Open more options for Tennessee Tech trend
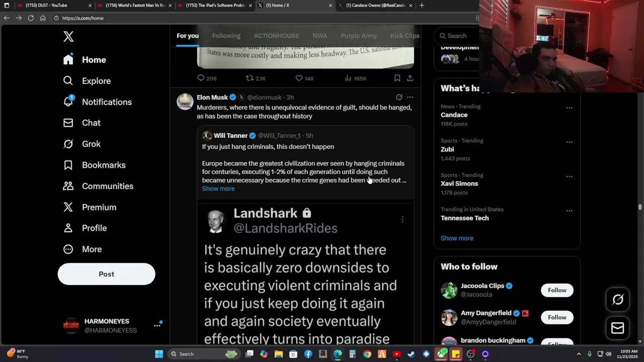Screen dimensions: 644x362 569,211
